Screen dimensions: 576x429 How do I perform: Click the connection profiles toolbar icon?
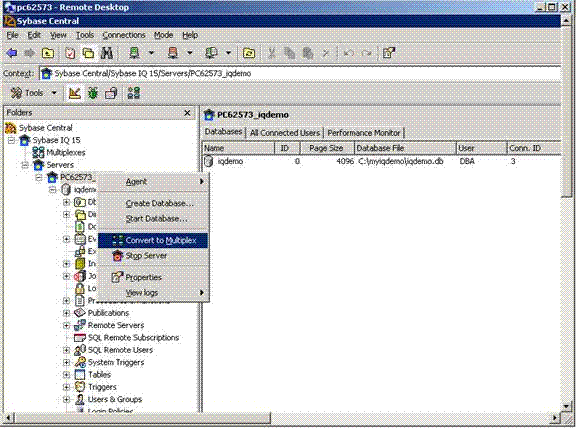click(x=211, y=54)
